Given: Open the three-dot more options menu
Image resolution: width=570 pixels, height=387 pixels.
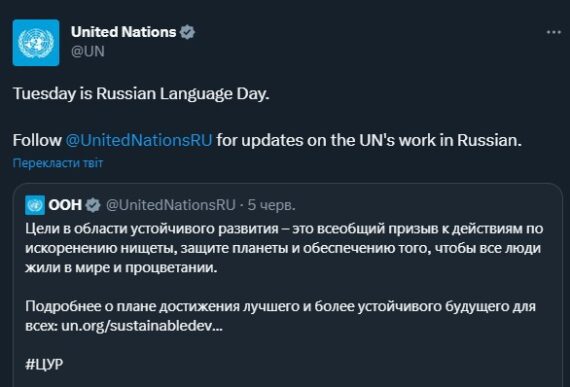Looking at the screenshot, I should tap(554, 32).
